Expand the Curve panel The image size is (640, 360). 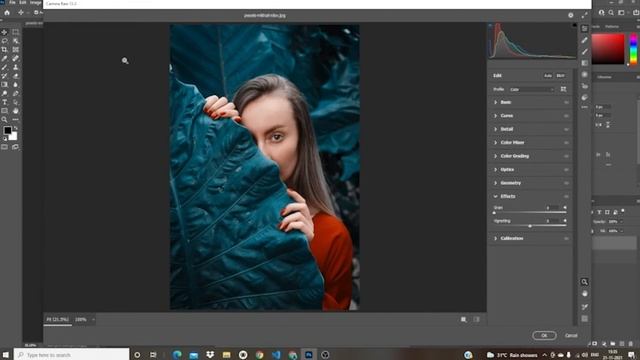(496, 116)
